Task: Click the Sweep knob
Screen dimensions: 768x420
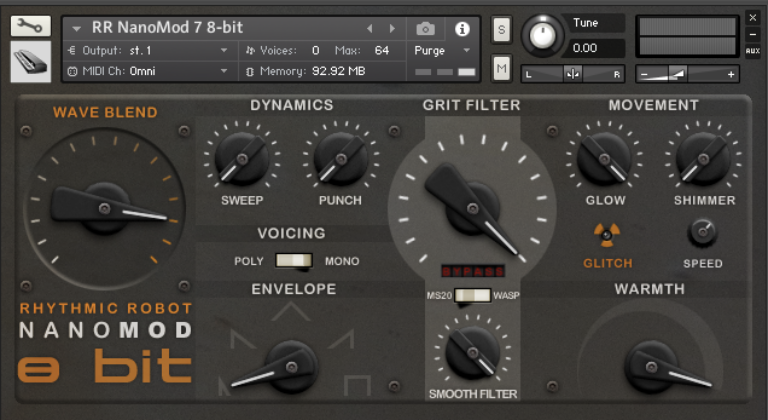Action: point(242,159)
